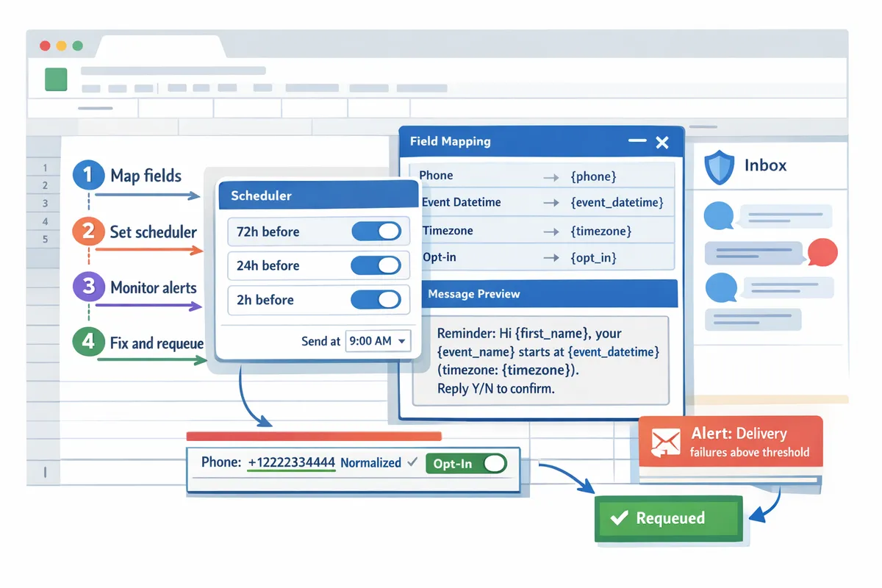The height and width of the screenshot is (588, 882).
Task: Close the Field Mapping dialog
Action: click(x=661, y=143)
